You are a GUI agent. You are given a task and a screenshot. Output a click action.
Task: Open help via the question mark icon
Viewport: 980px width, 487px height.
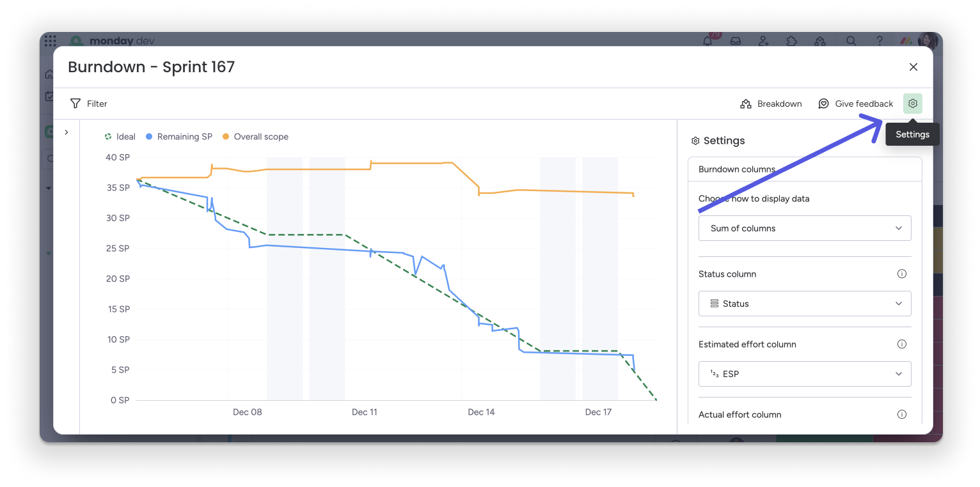pos(880,40)
